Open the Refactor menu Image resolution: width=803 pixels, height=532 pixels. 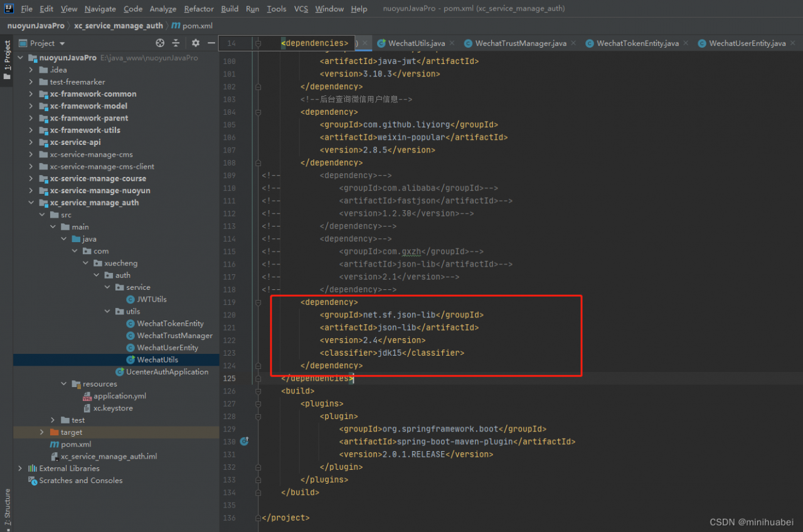tap(199, 9)
